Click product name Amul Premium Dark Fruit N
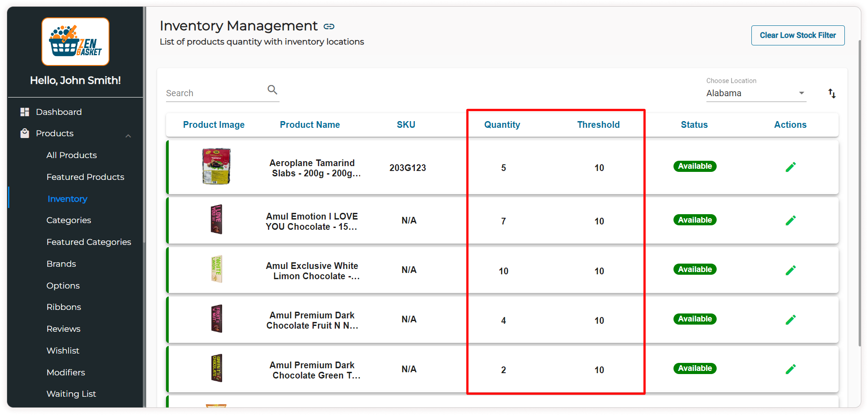Image resolution: width=868 pixels, height=415 pixels. point(312,320)
